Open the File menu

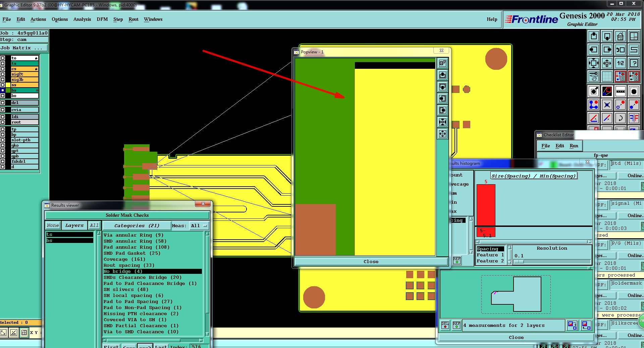(x=6, y=19)
